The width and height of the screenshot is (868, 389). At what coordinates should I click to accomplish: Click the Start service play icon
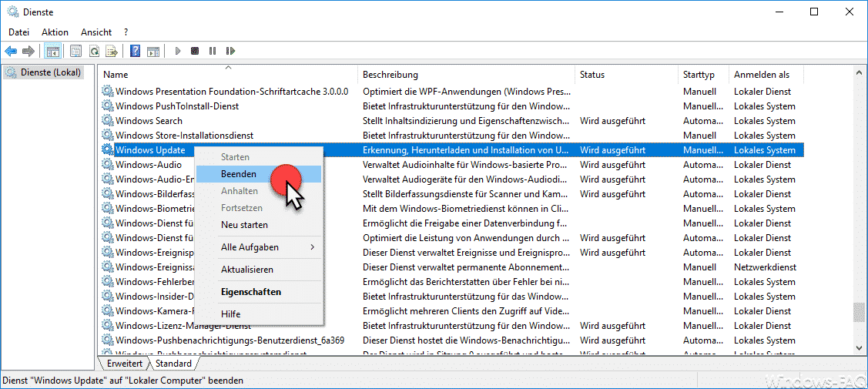pyautogui.click(x=178, y=52)
